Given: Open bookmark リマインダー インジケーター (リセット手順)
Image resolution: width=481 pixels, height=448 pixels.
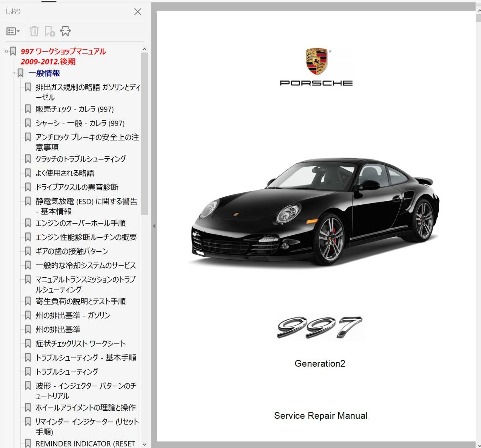Looking at the screenshot, I should pos(87,426).
